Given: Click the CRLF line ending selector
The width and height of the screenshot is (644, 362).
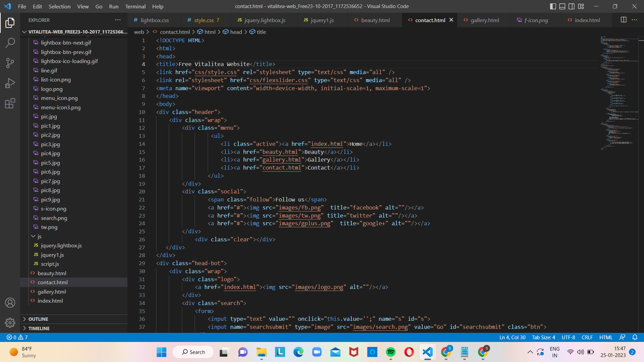Looking at the screenshot, I should (587, 337).
